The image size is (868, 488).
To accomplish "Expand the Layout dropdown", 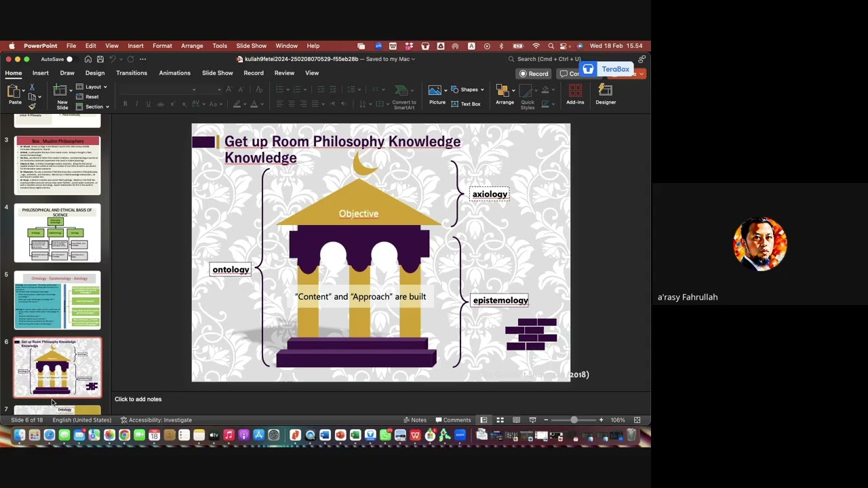I will coord(92,87).
